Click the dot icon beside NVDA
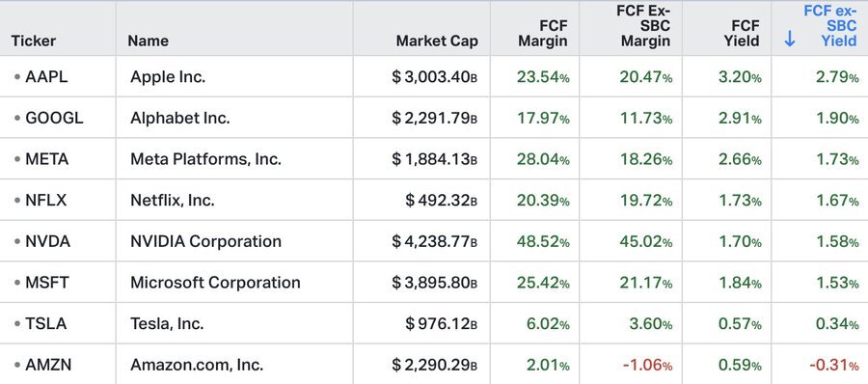The width and height of the screenshot is (868, 384). (x=17, y=241)
